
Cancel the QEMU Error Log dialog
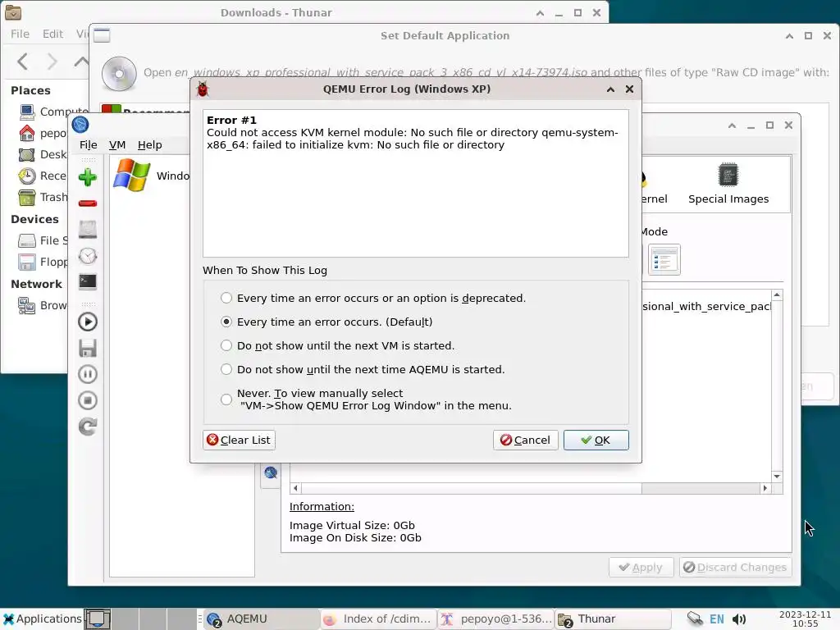pyautogui.click(x=526, y=440)
